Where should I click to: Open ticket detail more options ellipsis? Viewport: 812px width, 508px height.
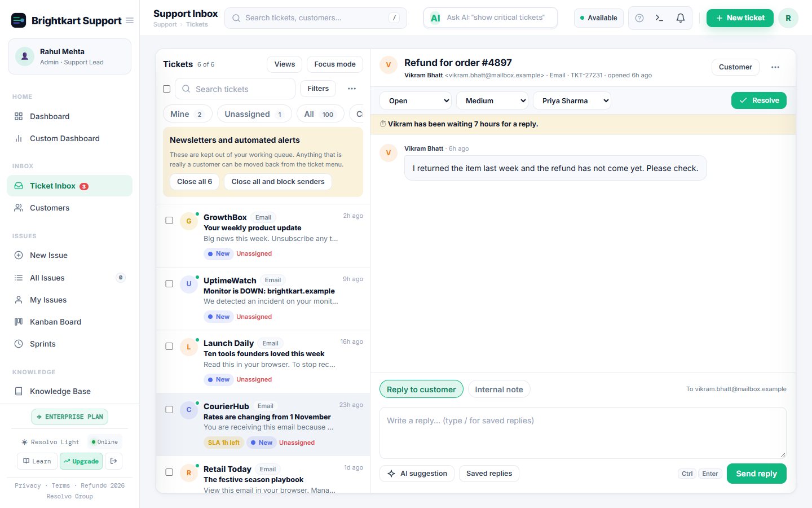tap(775, 67)
